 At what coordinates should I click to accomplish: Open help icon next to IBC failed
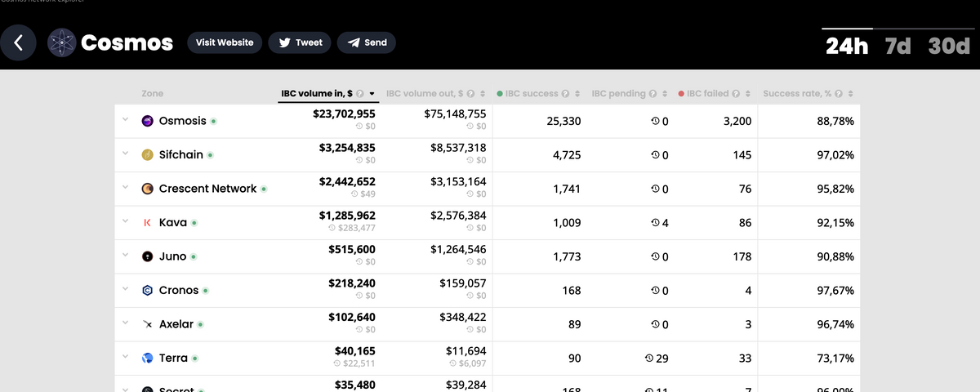[737, 94]
